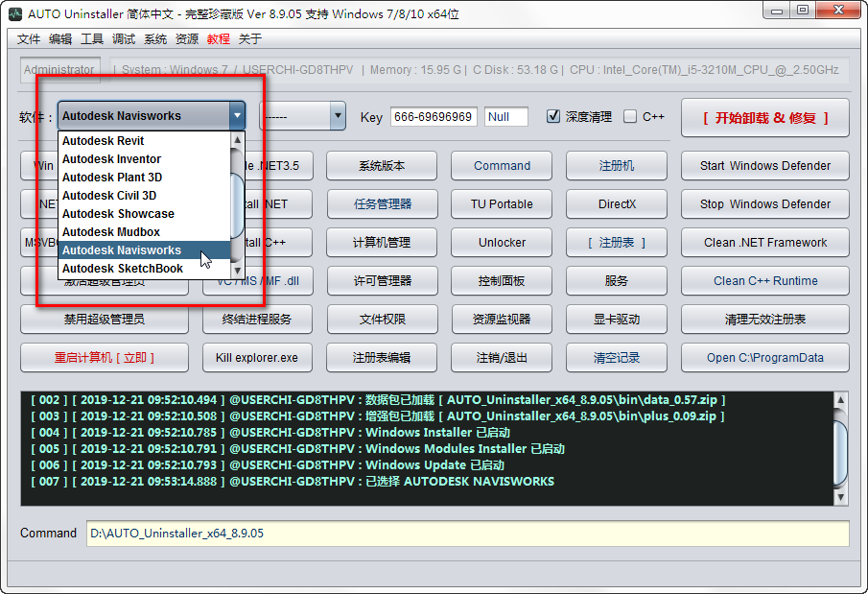Click 清理无效注册表 button

point(765,319)
